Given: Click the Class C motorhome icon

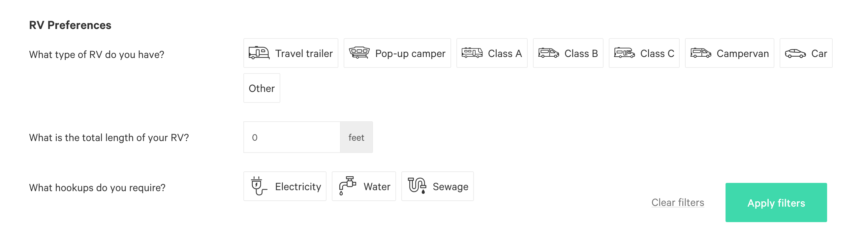Looking at the screenshot, I should coord(624,53).
